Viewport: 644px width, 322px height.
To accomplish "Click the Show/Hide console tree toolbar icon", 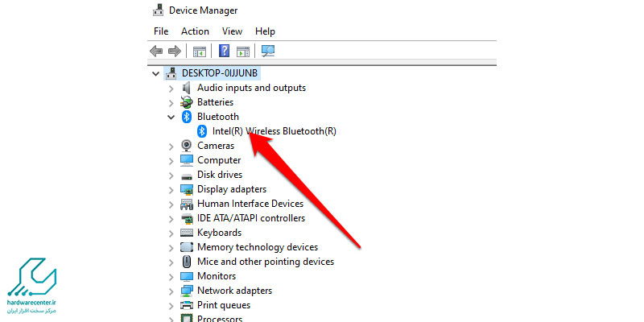I will 200,52.
